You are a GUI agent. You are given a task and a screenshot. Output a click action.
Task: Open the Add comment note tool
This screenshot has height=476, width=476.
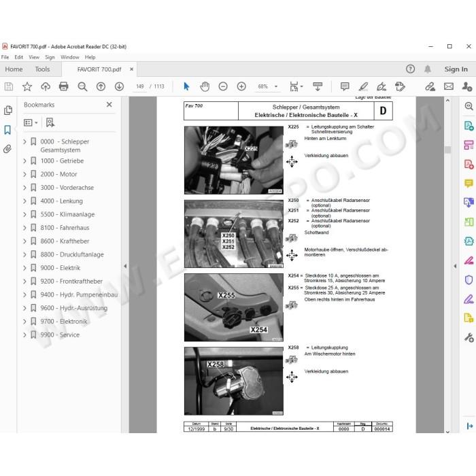[345, 86]
